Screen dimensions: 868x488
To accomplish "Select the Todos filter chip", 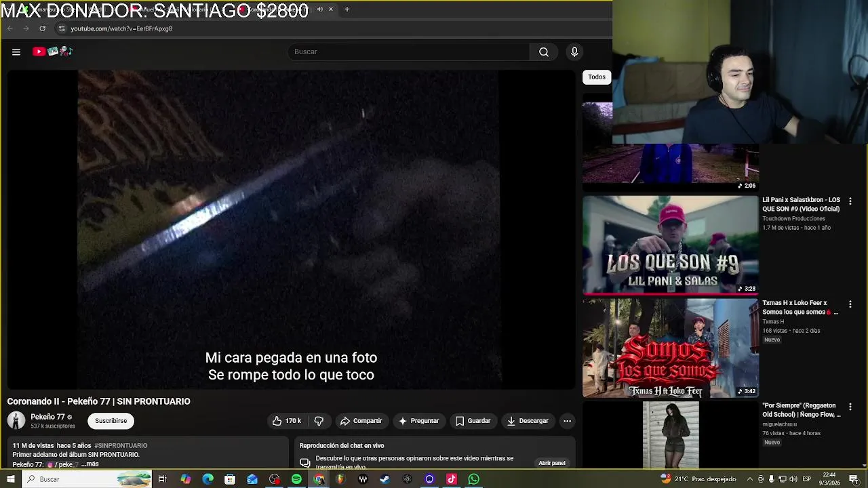I will (597, 77).
